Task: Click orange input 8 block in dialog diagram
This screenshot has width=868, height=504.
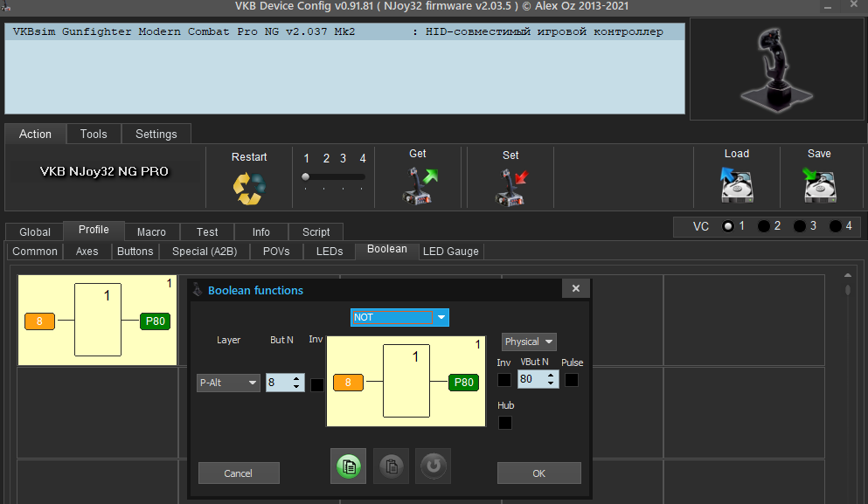Action: [x=348, y=383]
